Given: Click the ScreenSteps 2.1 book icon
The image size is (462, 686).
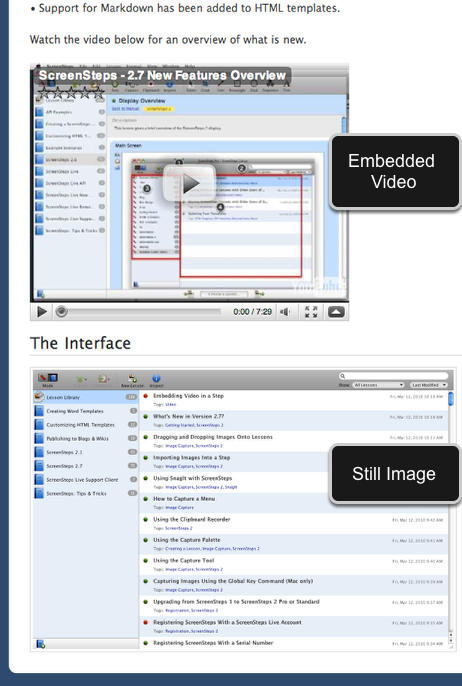Looking at the screenshot, I should [x=39, y=452].
